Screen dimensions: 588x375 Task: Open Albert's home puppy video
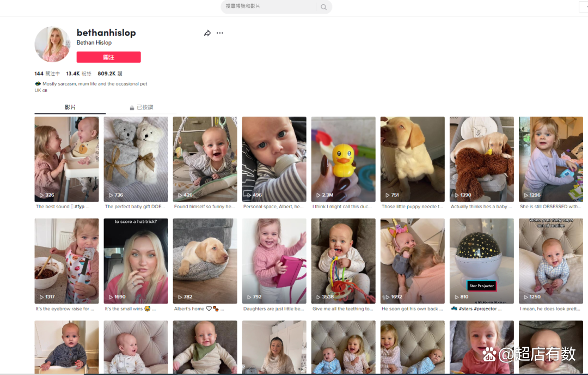205,261
